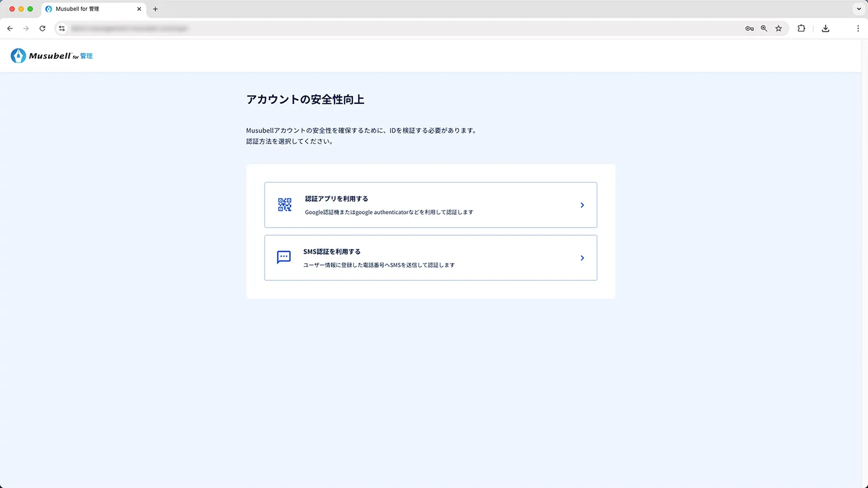This screenshot has width=868, height=488.
Task: Click the Musubell logo in the header
Action: coord(51,55)
